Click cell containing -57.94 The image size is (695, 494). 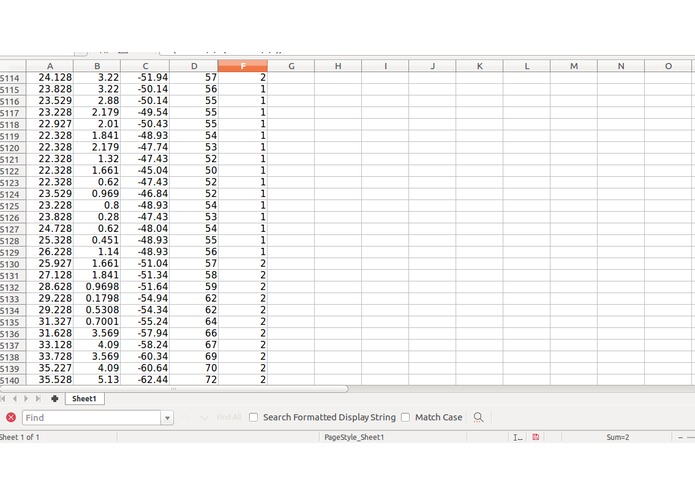point(145,333)
